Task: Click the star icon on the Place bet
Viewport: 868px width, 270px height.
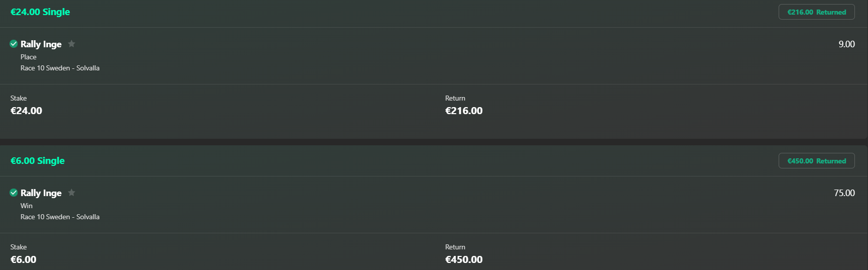Action: pos(71,44)
